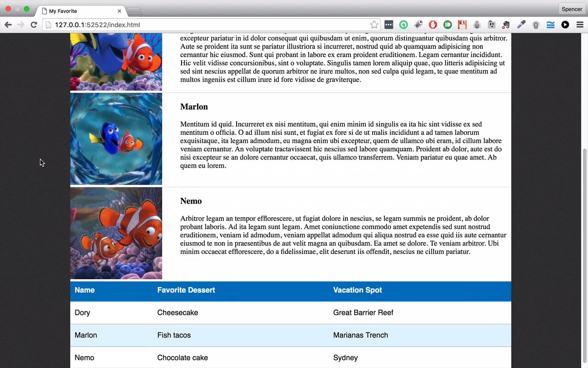Click the Evernote elephant extension icon
The width and height of the screenshot is (588, 368).
506,25
